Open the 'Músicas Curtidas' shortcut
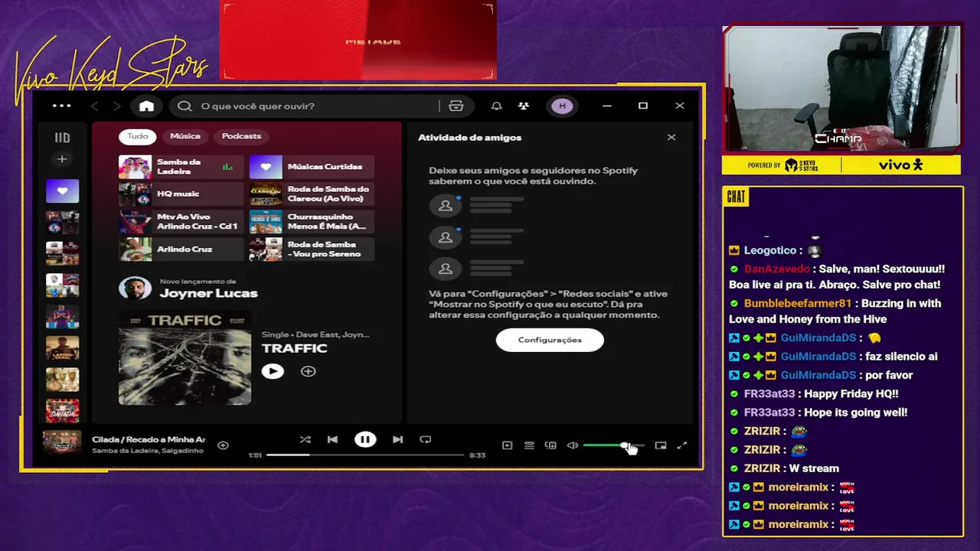 pyautogui.click(x=312, y=167)
